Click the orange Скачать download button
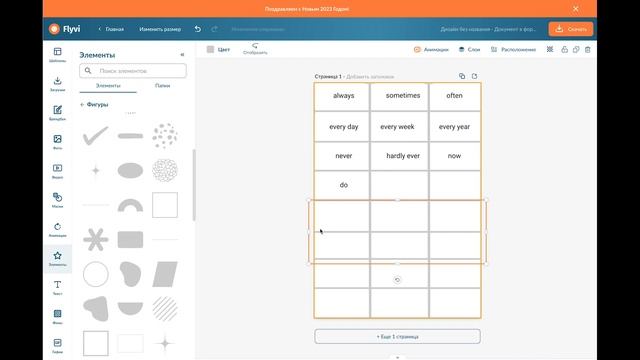Image resolution: width=640 pixels, height=360 pixels. pyautogui.click(x=571, y=29)
